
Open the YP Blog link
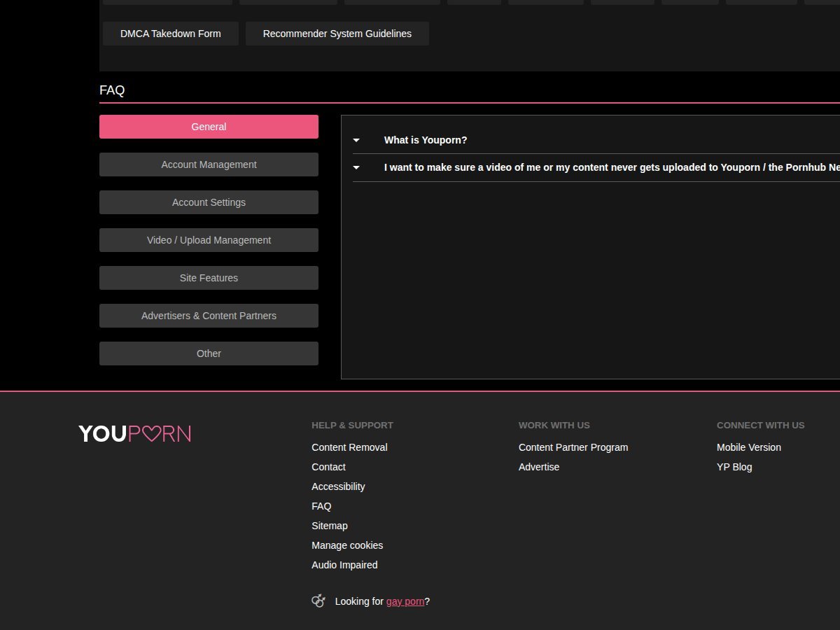(734, 467)
